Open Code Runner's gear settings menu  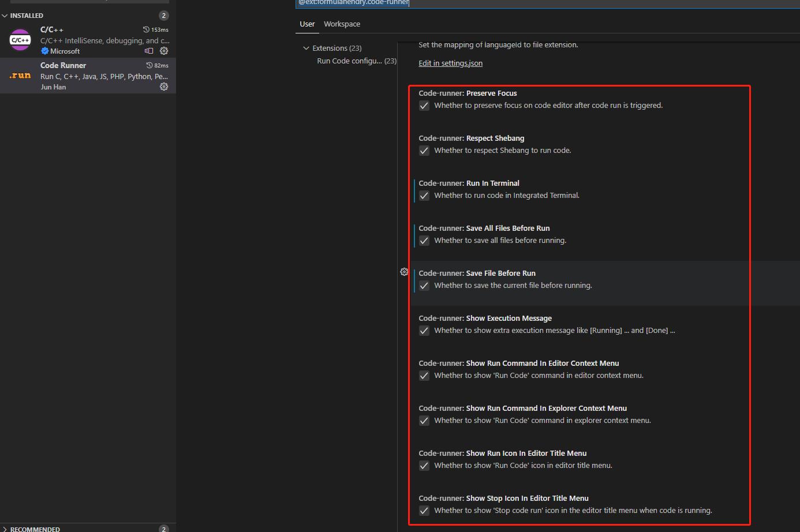[x=163, y=87]
